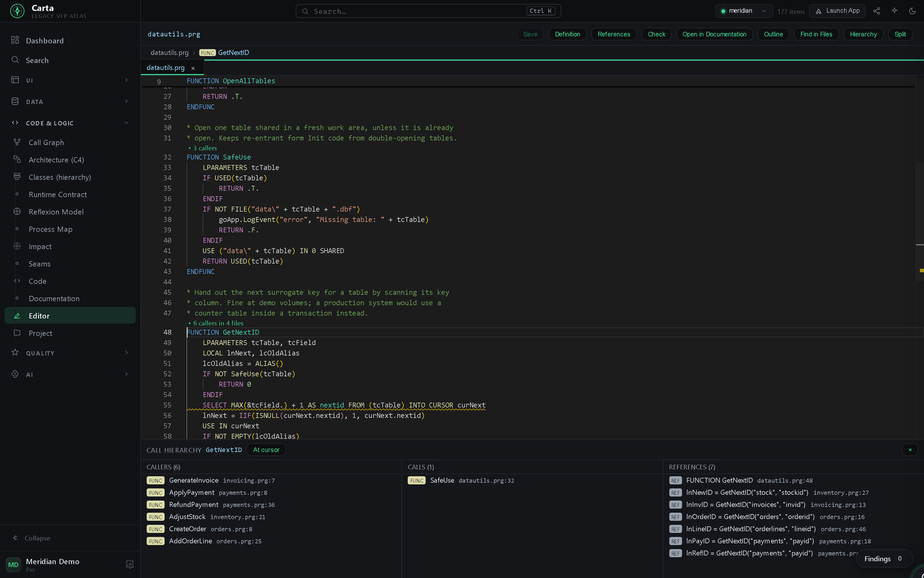
Task: Go to caller CreateOrder
Action: [200, 529]
